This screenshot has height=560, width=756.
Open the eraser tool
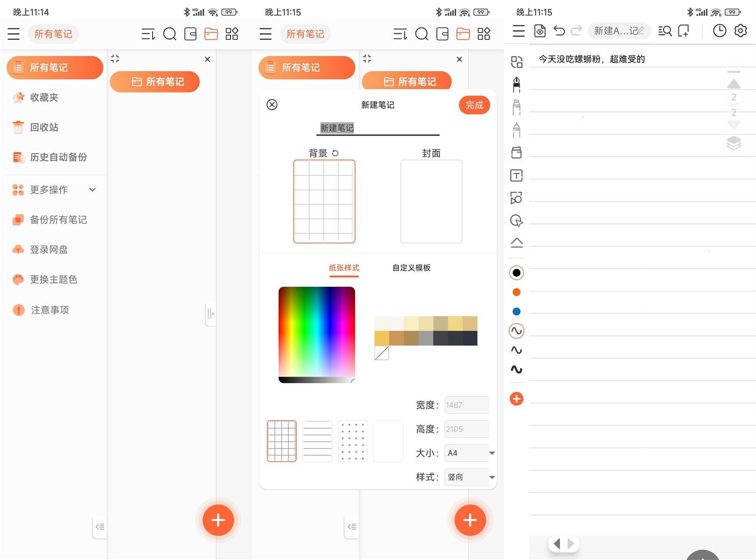point(516,152)
